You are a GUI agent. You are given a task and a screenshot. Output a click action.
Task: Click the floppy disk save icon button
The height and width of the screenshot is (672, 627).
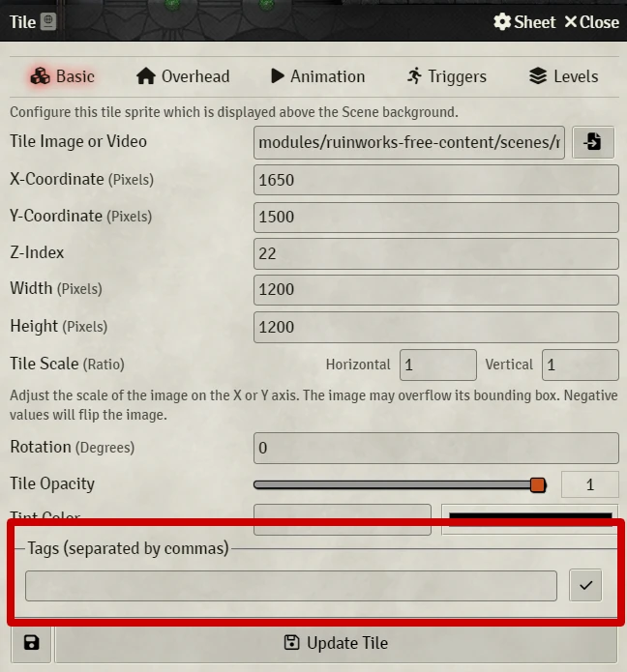click(31, 643)
